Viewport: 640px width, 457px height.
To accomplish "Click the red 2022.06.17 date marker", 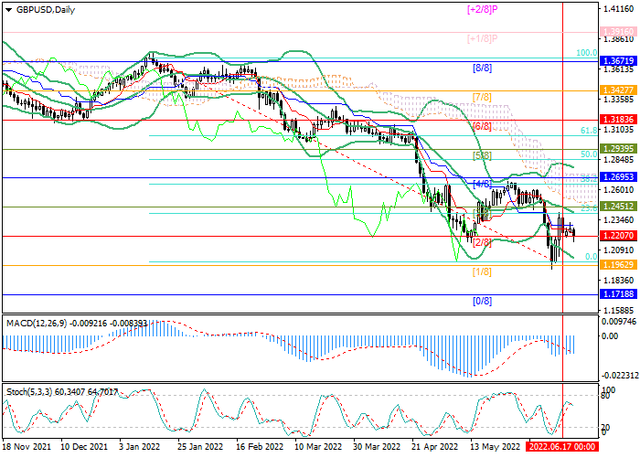I will (x=561, y=449).
